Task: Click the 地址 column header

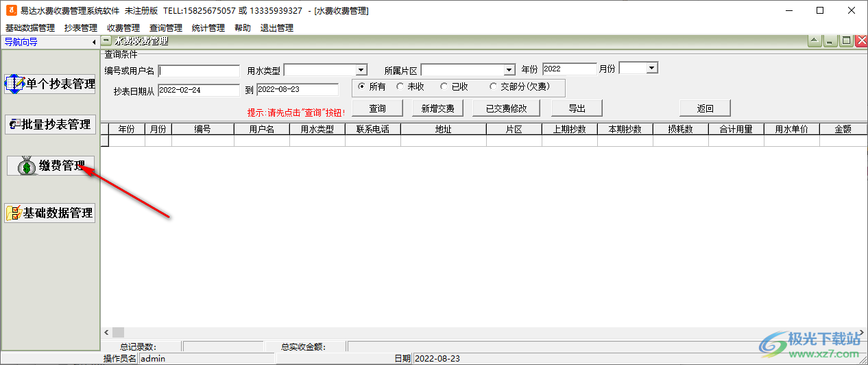Action: tap(444, 129)
